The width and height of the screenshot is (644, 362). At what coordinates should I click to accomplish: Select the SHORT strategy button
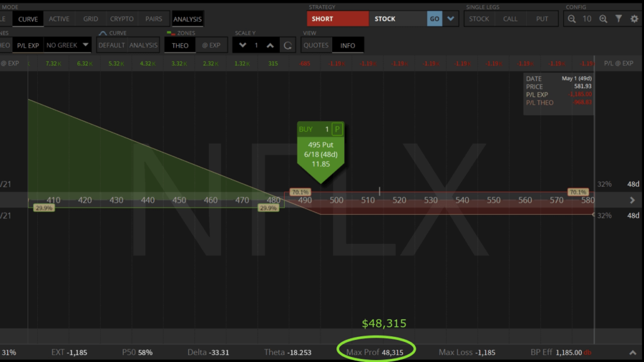(x=338, y=19)
